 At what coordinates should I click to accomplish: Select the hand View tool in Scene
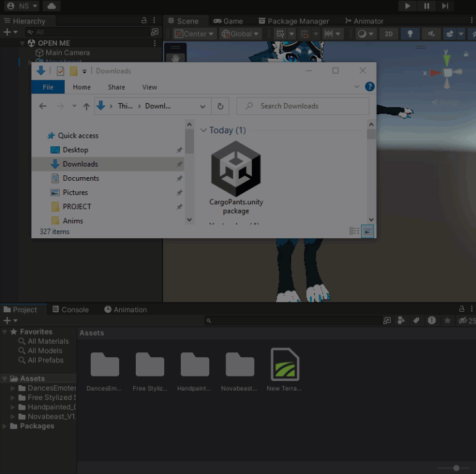point(175,57)
